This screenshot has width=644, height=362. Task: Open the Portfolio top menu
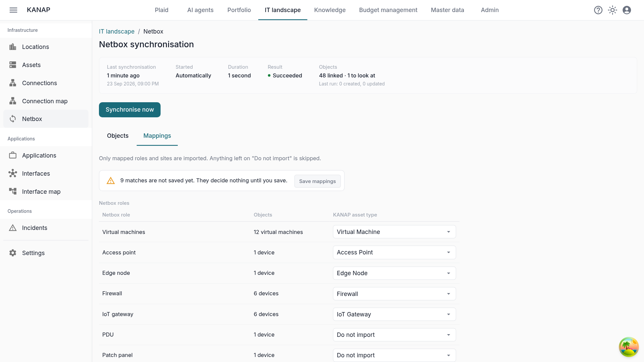click(239, 10)
